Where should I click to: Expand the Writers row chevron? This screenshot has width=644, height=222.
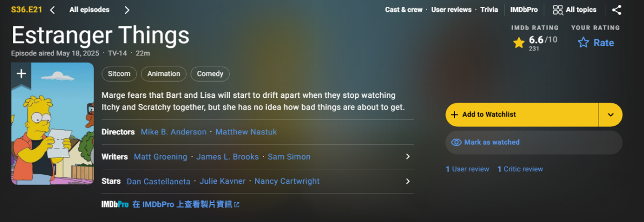pos(408,157)
